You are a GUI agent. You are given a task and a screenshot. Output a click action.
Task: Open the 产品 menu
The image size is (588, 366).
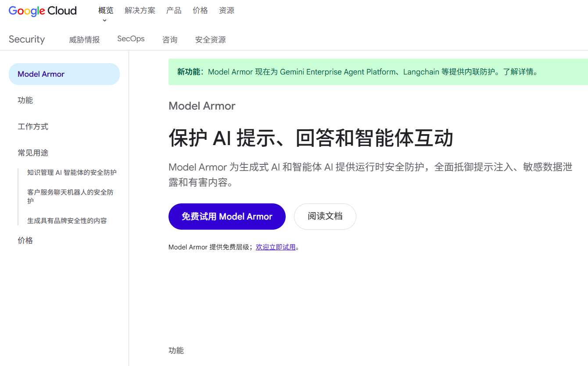click(x=174, y=11)
